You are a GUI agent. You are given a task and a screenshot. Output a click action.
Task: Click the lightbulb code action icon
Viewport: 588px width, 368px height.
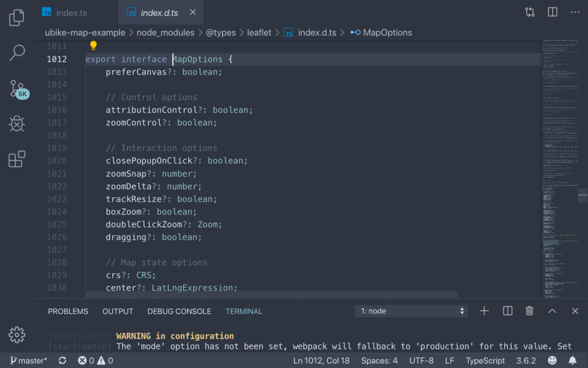tap(94, 46)
